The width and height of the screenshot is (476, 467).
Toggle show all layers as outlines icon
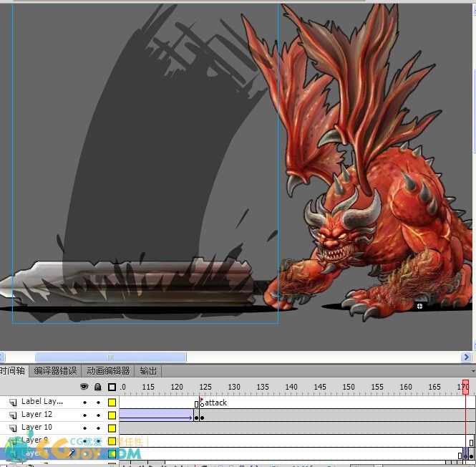pyautogui.click(x=112, y=387)
